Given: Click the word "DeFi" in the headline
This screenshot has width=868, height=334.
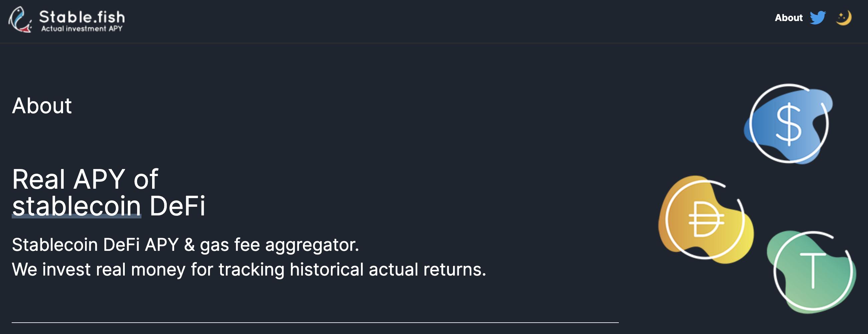Looking at the screenshot, I should (x=177, y=206).
